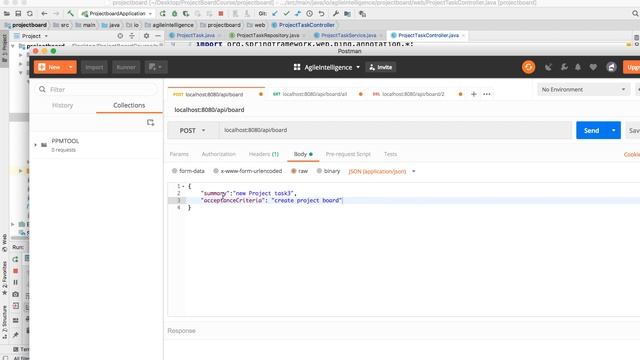Open Git history clock icon
Viewport: 640px width, 360px height.
click(309, 13)
